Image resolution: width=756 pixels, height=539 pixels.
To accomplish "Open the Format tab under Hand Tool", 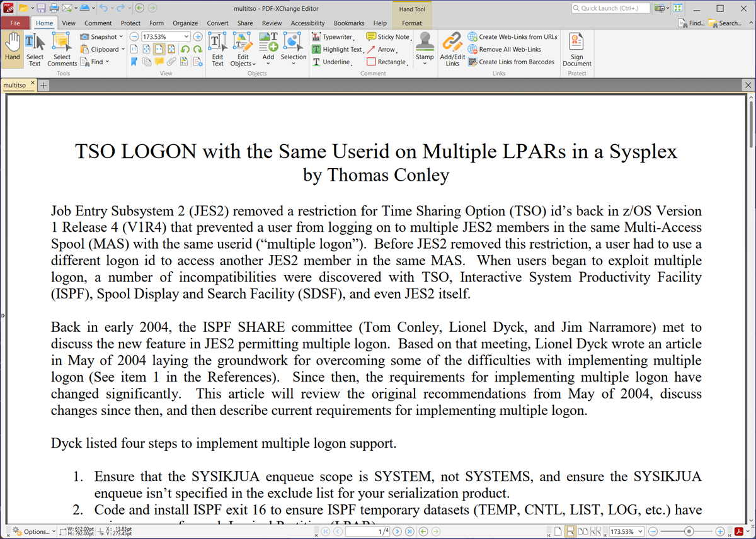I will pyautogui.click(x=412, y=23).
